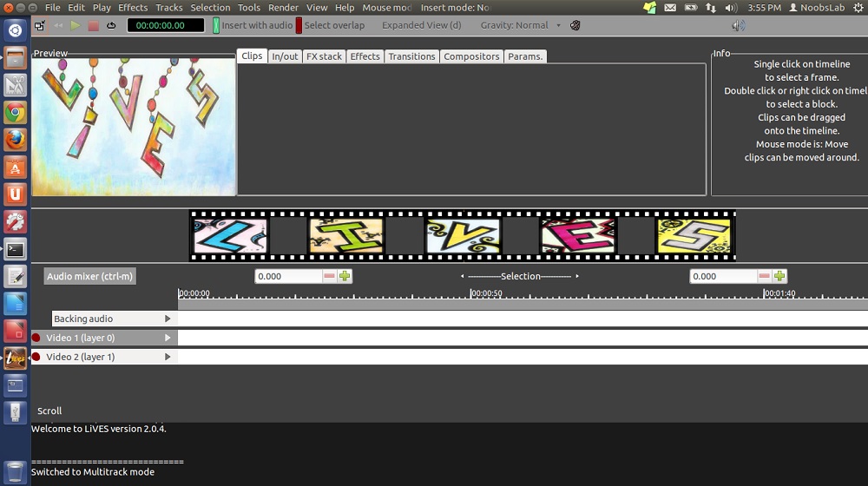Viewport: 868px width, 486px height.
Task: Increase left selection value with plus
Action: tap(345, 276)
